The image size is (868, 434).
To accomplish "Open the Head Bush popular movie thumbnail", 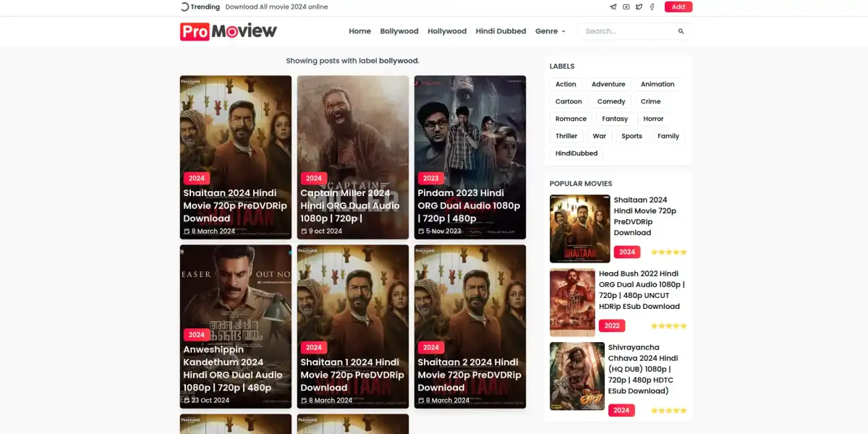I will [x=572, y=302].
